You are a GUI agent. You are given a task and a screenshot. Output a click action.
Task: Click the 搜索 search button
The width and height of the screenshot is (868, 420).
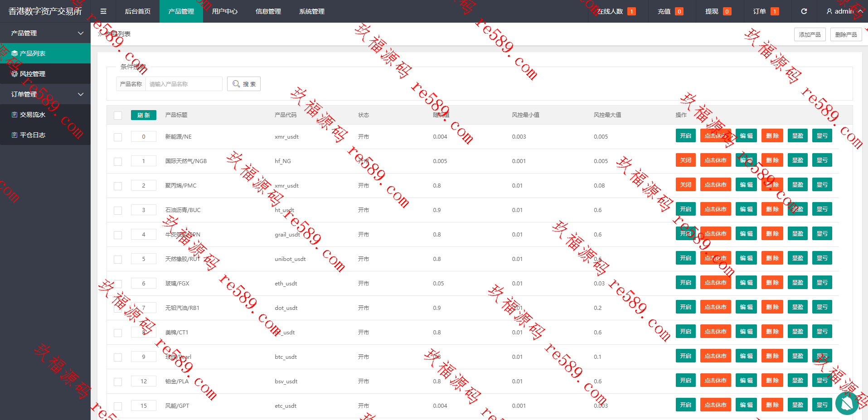pyautogui.click(x=244, y=84)
